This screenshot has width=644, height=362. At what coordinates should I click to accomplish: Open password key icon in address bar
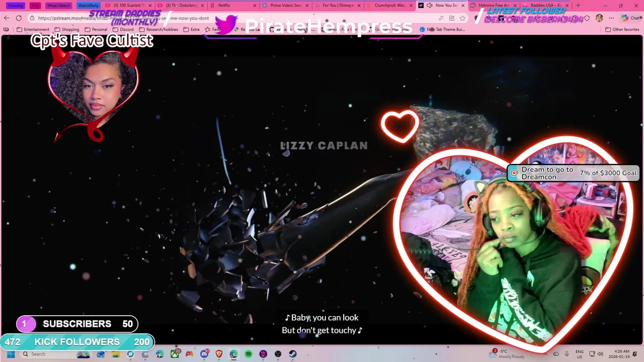click(441, 18)
